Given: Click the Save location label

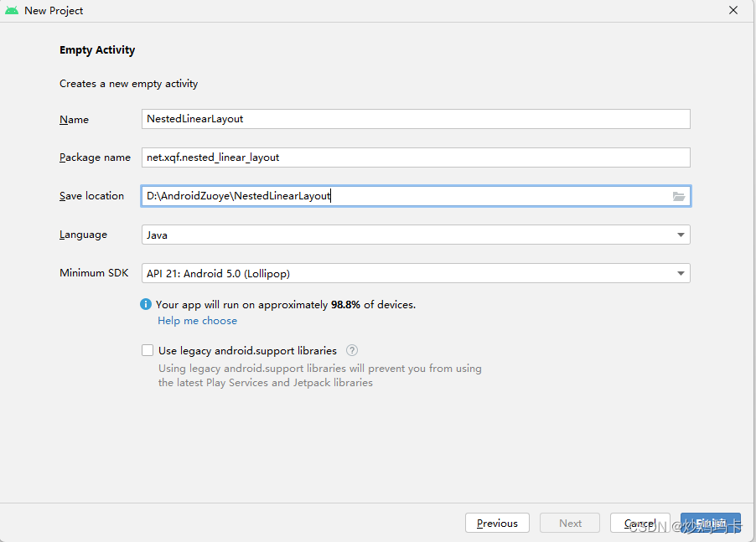Looking at the screenshot, I should 91,196.
